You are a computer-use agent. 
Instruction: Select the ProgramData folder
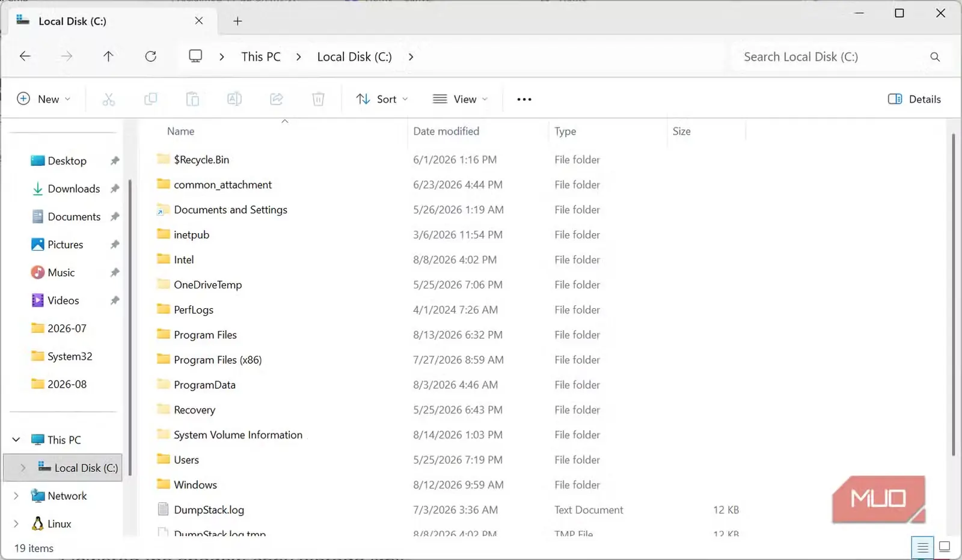204,385
